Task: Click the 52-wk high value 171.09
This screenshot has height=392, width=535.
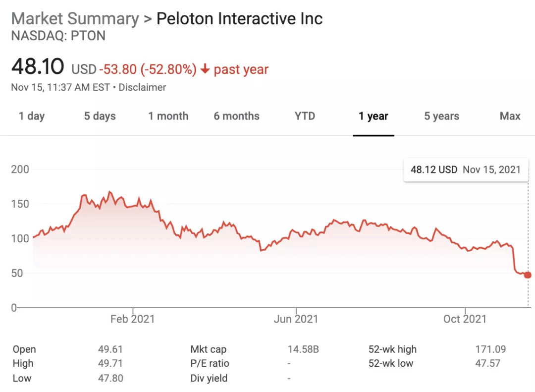Action: point(490,349)
